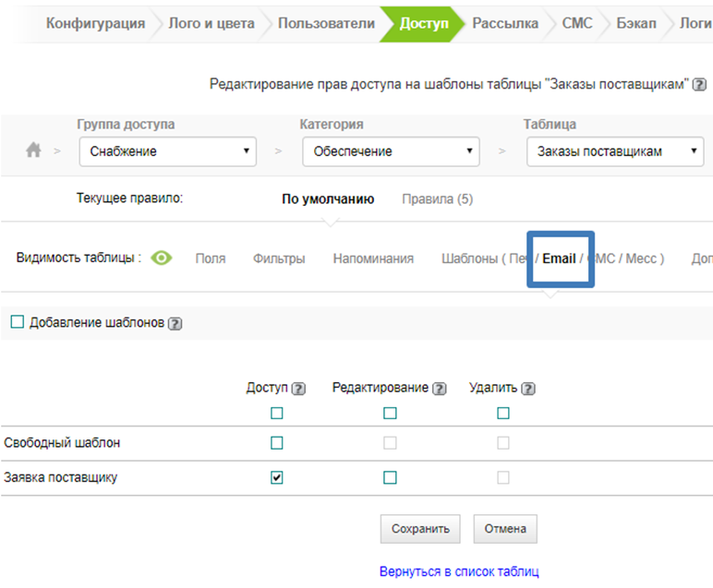Open the Правила (5) rule tab
This screenshot has width=713, height=588.
pos(437,198)
